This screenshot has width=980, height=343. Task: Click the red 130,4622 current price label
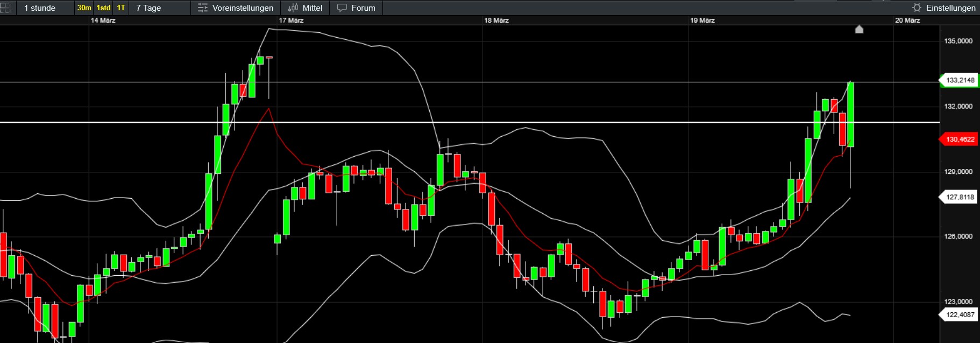click(960, 139)
